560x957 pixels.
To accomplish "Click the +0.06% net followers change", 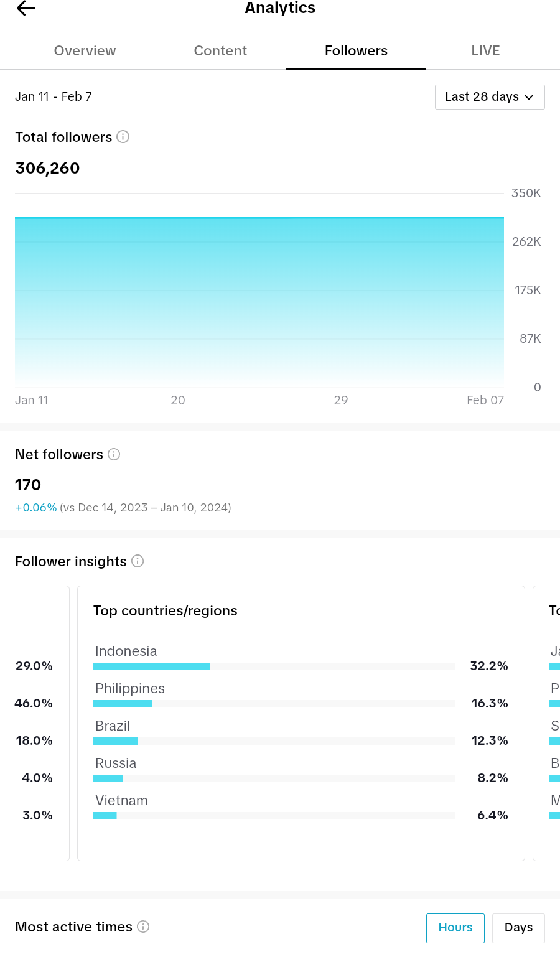I will 36,508.
